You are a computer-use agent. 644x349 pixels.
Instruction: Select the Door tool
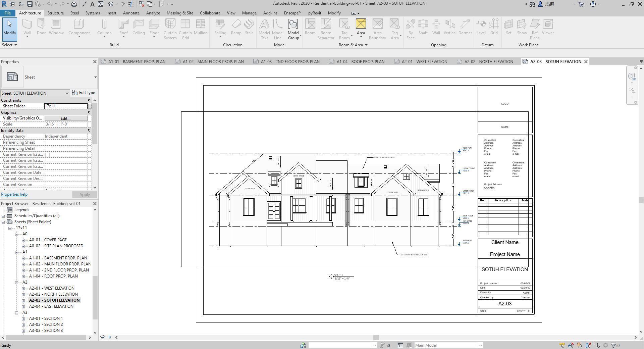pos(41,27)
